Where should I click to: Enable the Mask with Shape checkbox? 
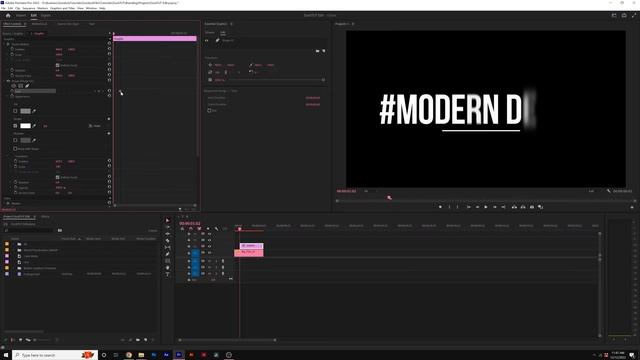pyautogui.click(x=16, y=149)
